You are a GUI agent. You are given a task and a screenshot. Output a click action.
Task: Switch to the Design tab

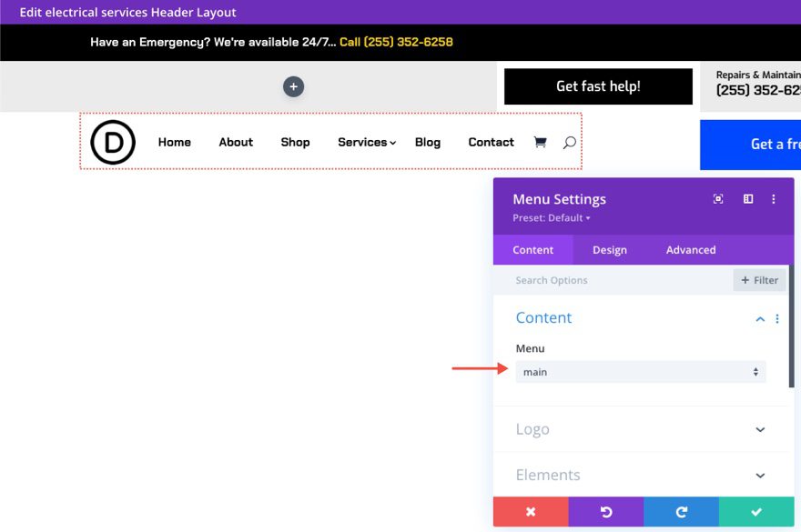pyautogui.click(x=609, y=249)
